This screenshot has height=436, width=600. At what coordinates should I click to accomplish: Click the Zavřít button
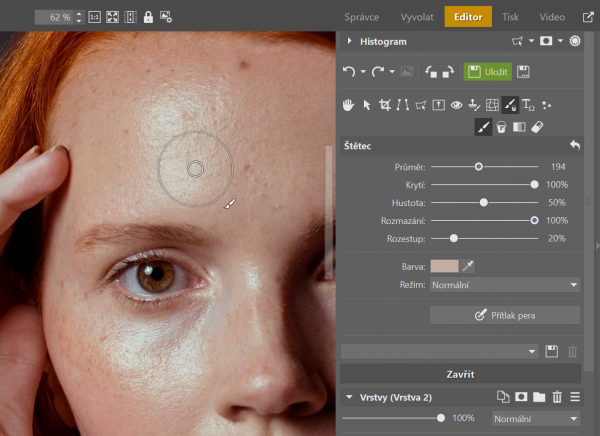[x=460, y=374]
